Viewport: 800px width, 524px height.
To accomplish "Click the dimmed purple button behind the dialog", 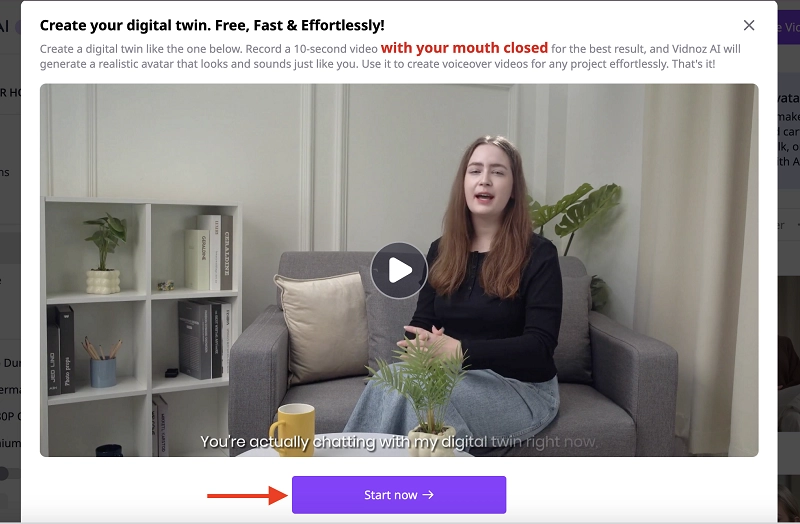I will point(788,27).
